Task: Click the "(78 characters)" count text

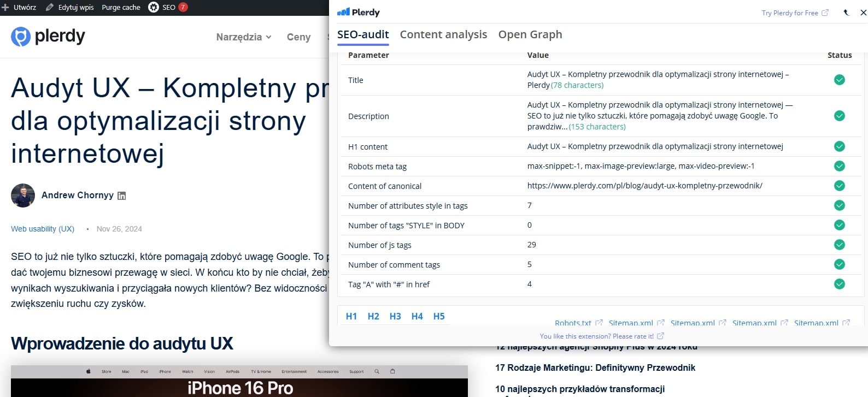Action: click(x=577, y=85)
